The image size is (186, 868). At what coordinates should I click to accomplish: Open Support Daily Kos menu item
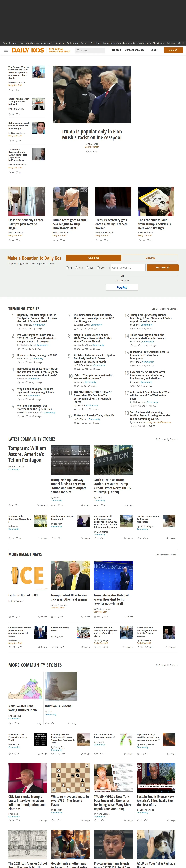(x=135, y=50)
